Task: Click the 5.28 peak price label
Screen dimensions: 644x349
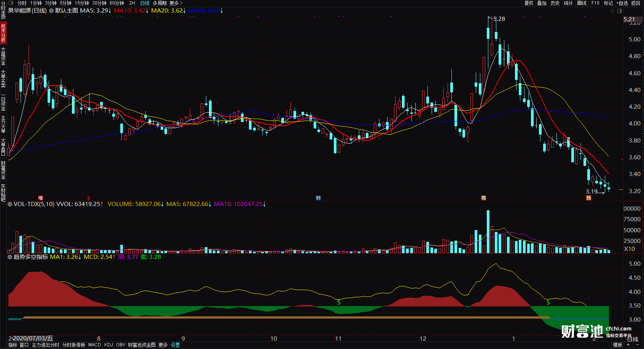Action: (499, 19)
